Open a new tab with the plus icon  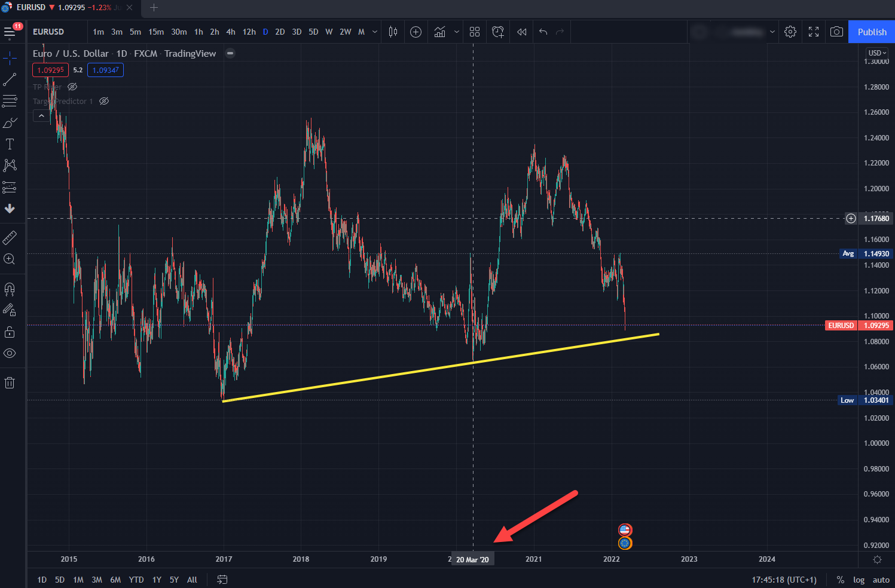point(154,8)
